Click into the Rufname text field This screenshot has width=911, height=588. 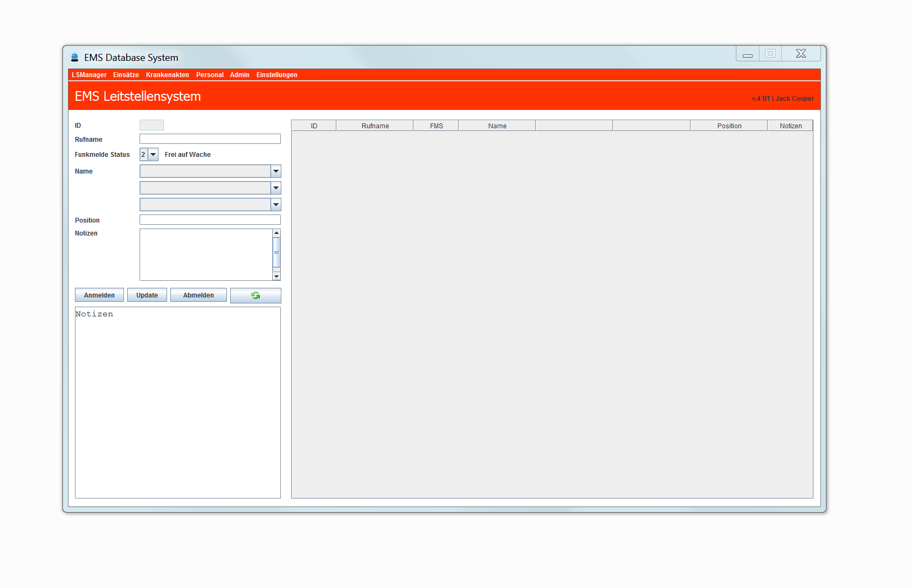point(210,139)
